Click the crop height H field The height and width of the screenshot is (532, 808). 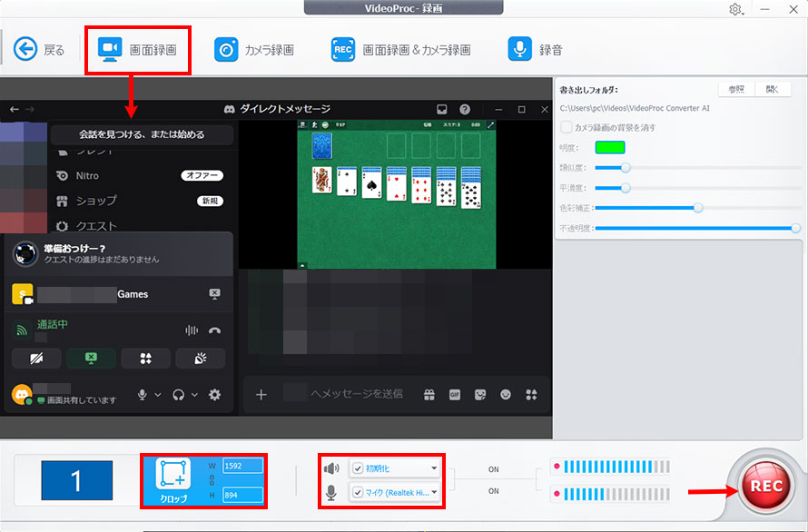pos(242,495)
